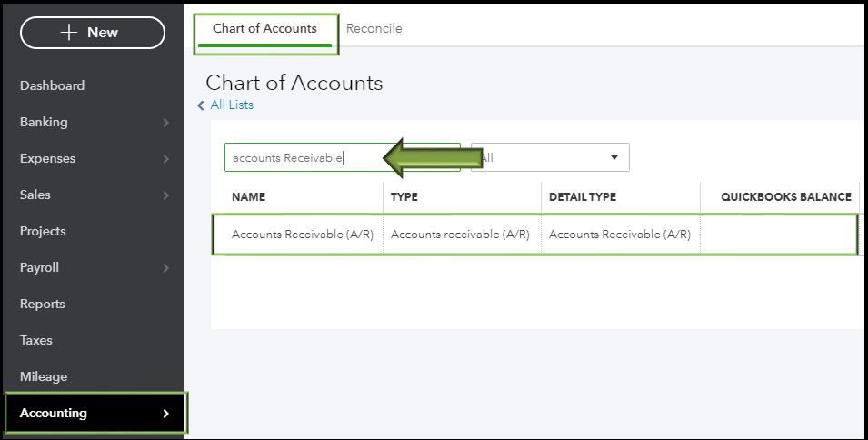Open the Taxes section
Image resolution: width=868 pixels, height=440 pixels.
36,340
